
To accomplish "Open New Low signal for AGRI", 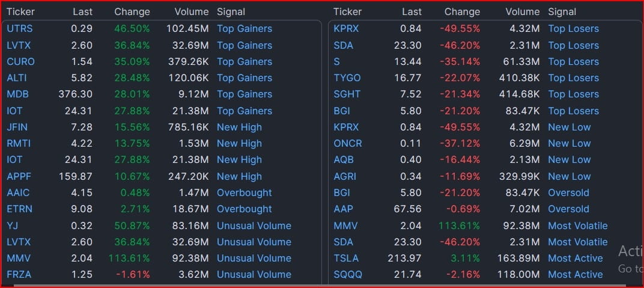I will pyautogui.click(x=569, y=176).
